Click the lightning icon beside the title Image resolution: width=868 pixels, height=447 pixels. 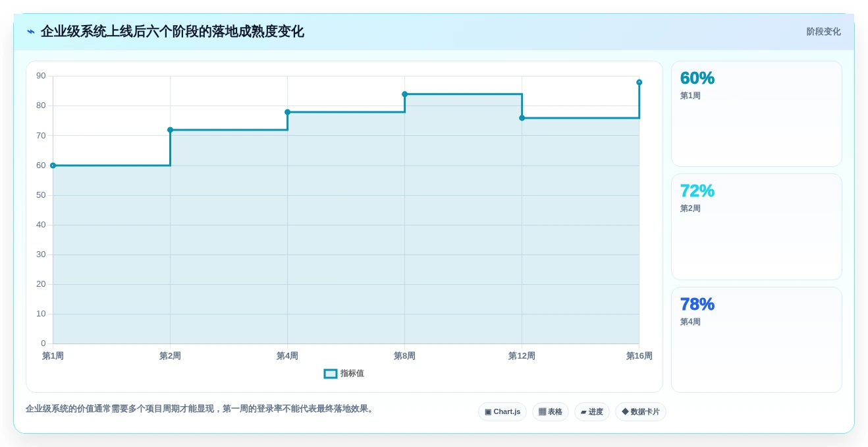pos(31,32)
